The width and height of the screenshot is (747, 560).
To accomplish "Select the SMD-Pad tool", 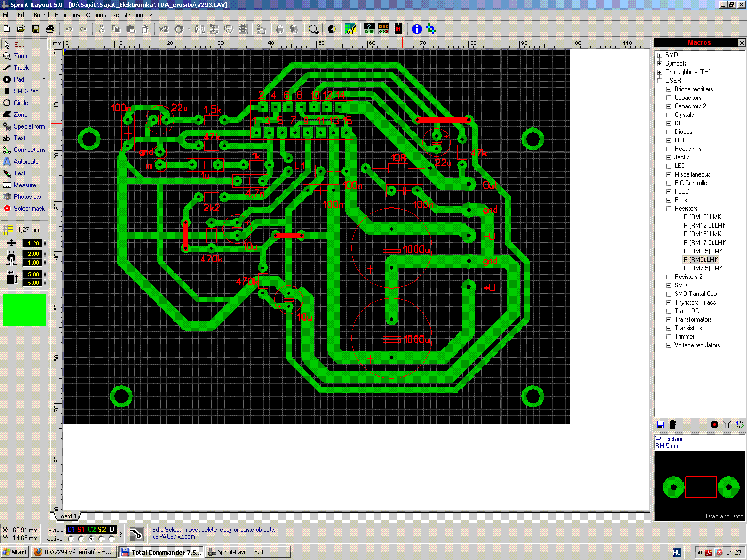I will click(25, 91).
